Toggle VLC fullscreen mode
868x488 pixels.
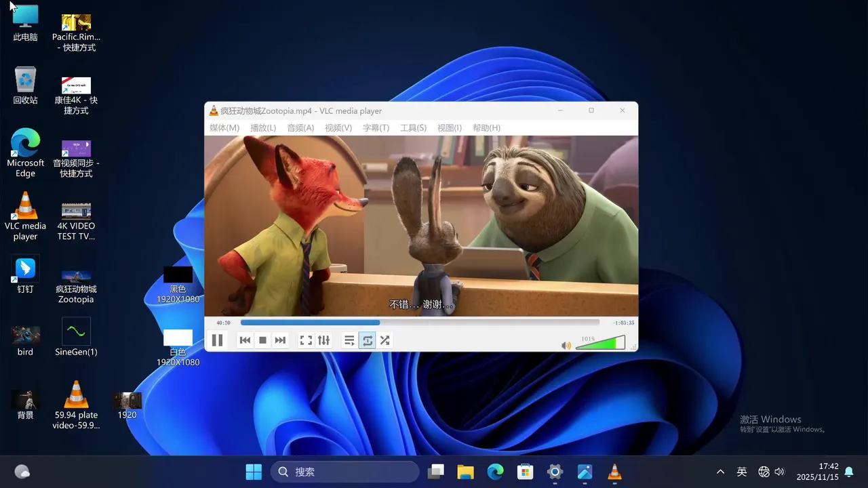pos(306,340)
